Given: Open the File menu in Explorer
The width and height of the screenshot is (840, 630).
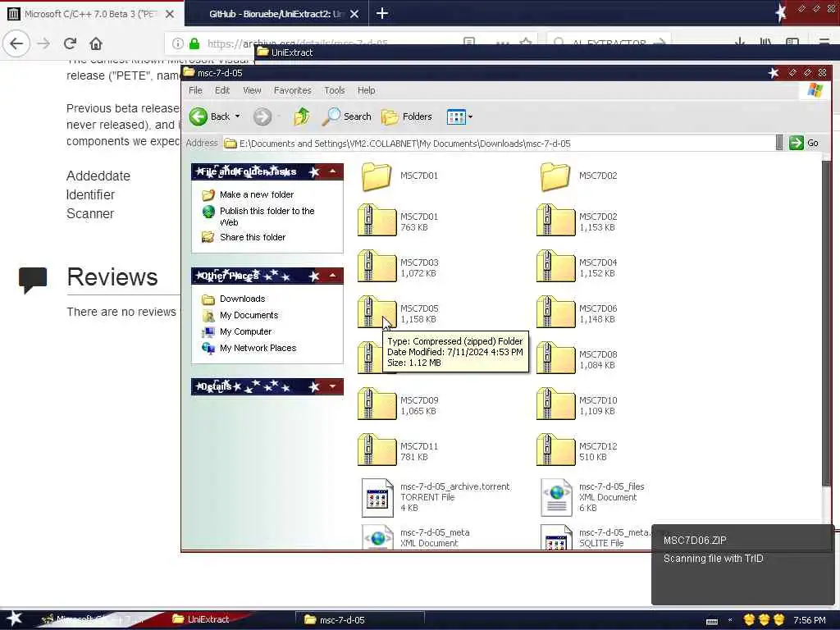Looking at the screenshot, I should click(195, 90).
